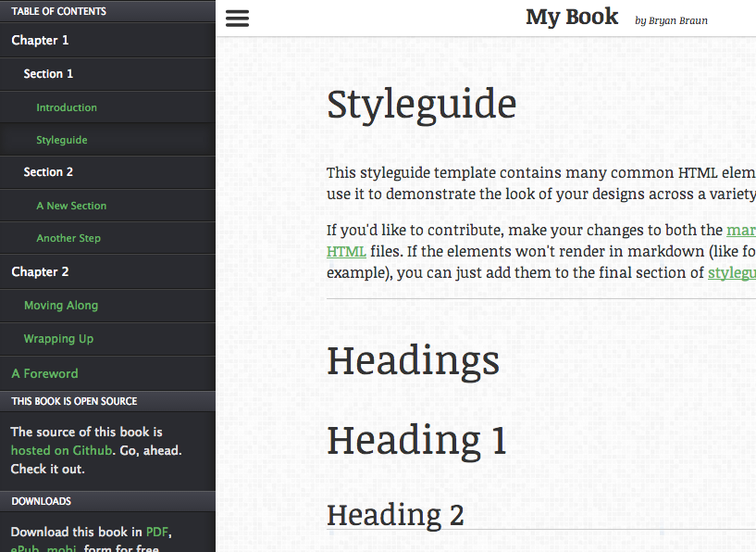756x552 pixels.
Task: Click the My Book title
Action: (x=572, y=17)
